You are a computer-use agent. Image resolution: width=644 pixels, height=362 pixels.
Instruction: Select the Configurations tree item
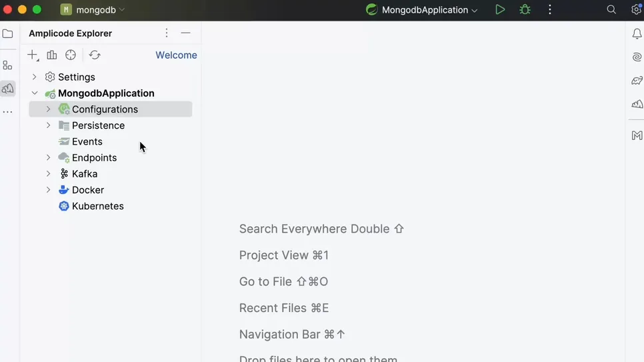pos(111,109)
